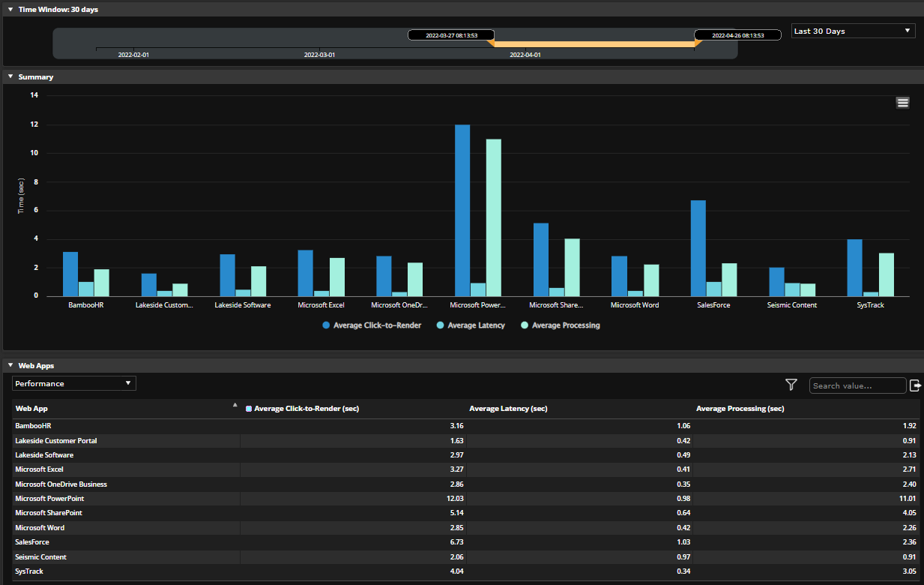
Task: Click SysTrack Average Processing bar
Action: 887,274
